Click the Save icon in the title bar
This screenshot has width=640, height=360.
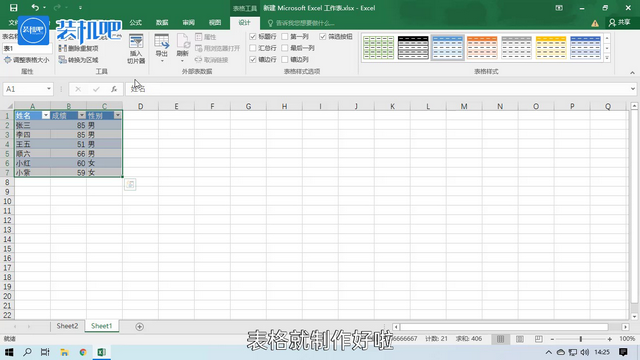pyautogui.click(x=13, y=8)
